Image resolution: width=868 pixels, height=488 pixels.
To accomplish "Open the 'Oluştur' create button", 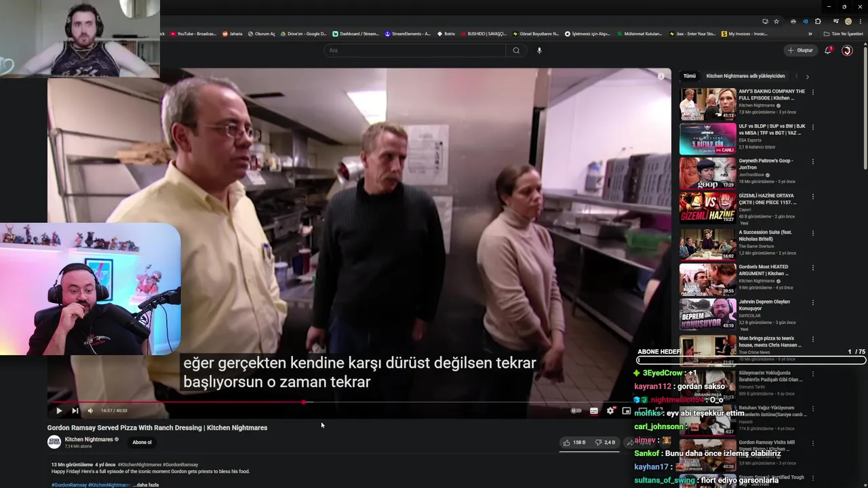I will pyautogui.click(x=800, y=50).
